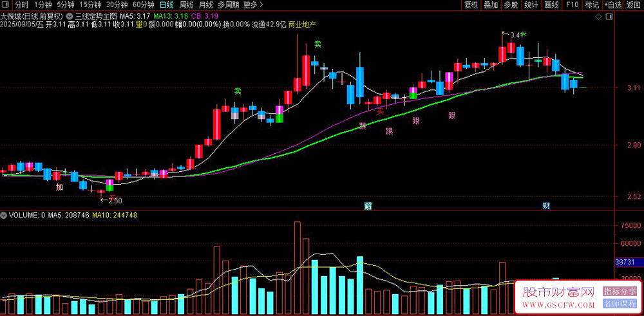Image resolution: width=644 pixels, height=316 pixels.
Task: Click the 2.80 price axis label
Action: click(x=634, y=145)
